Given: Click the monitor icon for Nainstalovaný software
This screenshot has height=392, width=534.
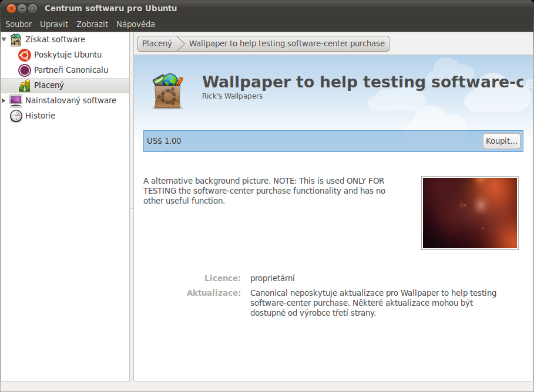Looking at the screenshot, I should click(x=16, y=100).
